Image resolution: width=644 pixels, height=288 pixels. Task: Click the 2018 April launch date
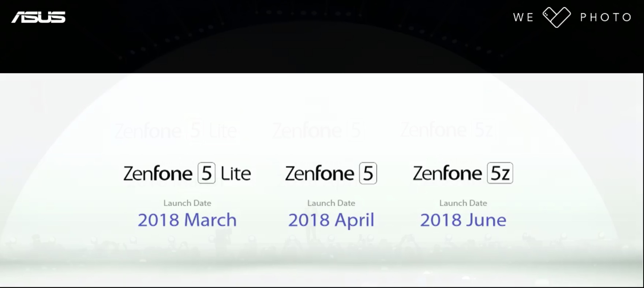(x=331, y=220)
